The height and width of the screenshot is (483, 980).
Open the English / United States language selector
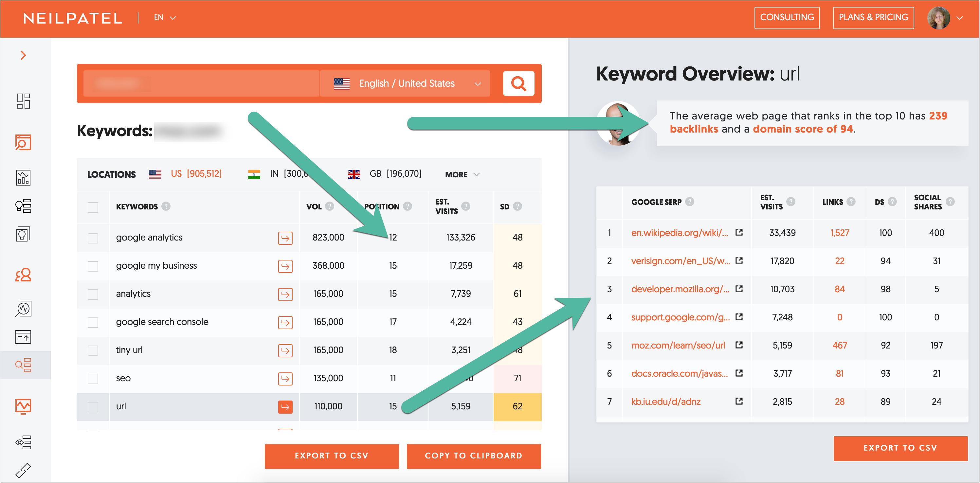click(x=405, y=83)
